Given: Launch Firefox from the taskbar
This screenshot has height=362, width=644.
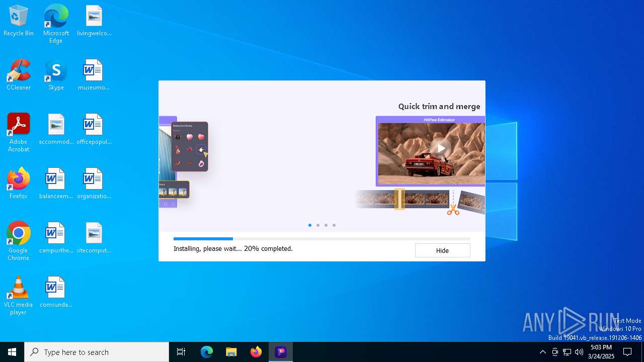Looking at the screenshot, I should coord(256,352).
